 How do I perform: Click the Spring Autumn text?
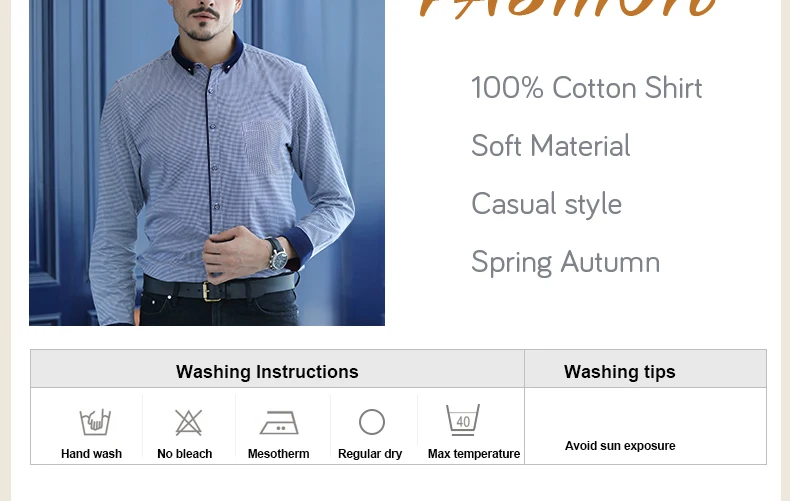(565, 262)
